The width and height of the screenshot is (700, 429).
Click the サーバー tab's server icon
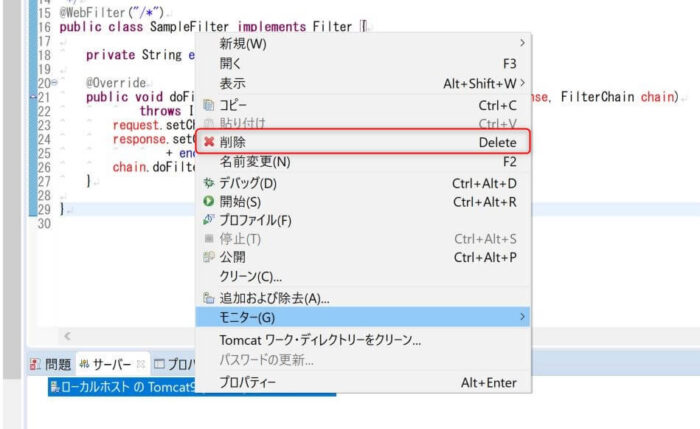(x=84, y=364)
